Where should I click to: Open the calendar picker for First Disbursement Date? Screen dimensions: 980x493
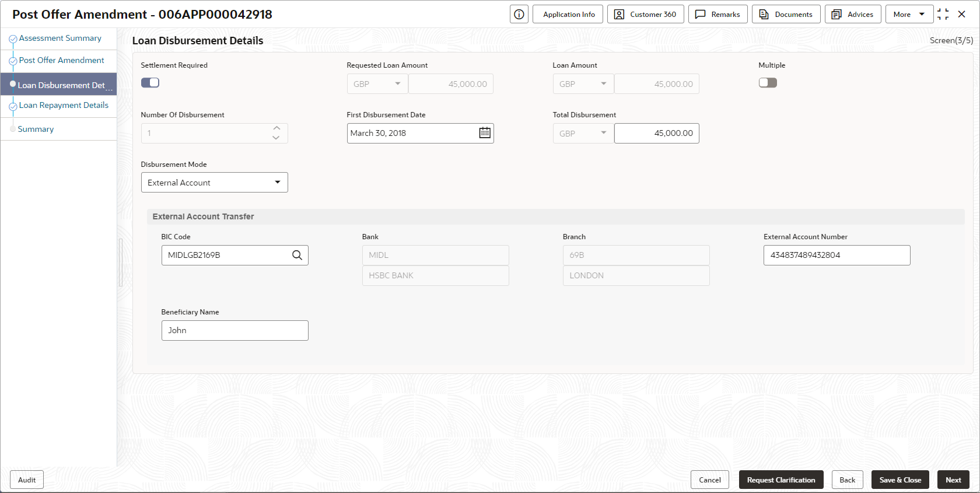(x=485, y=133)
